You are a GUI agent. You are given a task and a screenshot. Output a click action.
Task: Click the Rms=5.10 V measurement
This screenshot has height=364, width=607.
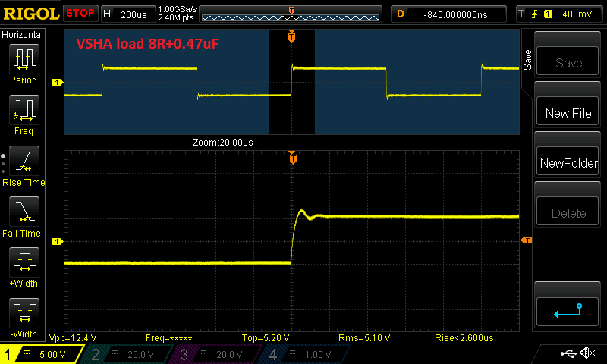(364, 338)
